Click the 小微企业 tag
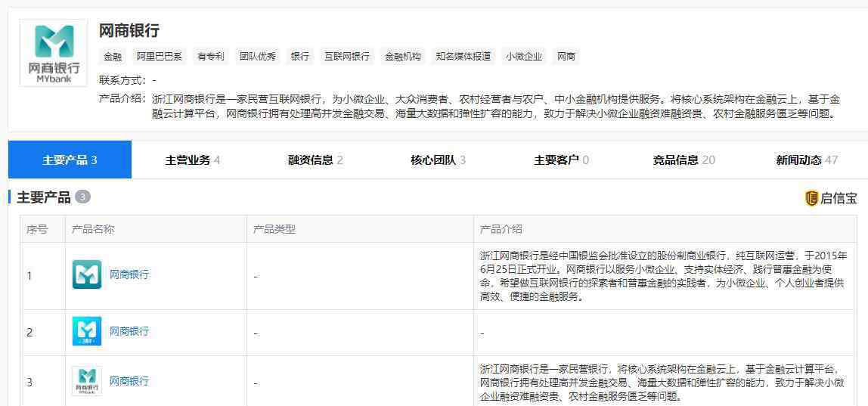Image resolution: width=868 pixels, height=406 pixels. (x=524, y=57)
